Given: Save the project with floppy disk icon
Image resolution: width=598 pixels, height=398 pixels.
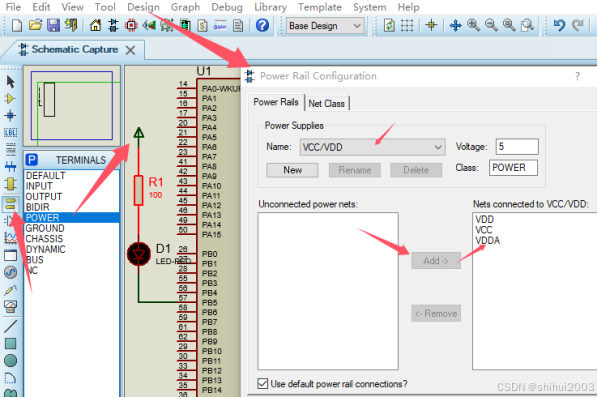Looking at the screenshot, I should (x=53, y=26).
